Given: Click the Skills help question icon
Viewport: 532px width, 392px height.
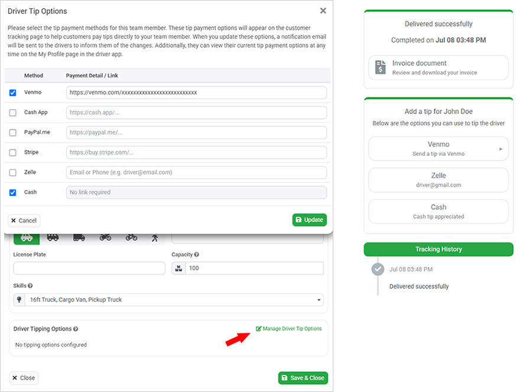Looking at the screenshot, I should point(30,286).
